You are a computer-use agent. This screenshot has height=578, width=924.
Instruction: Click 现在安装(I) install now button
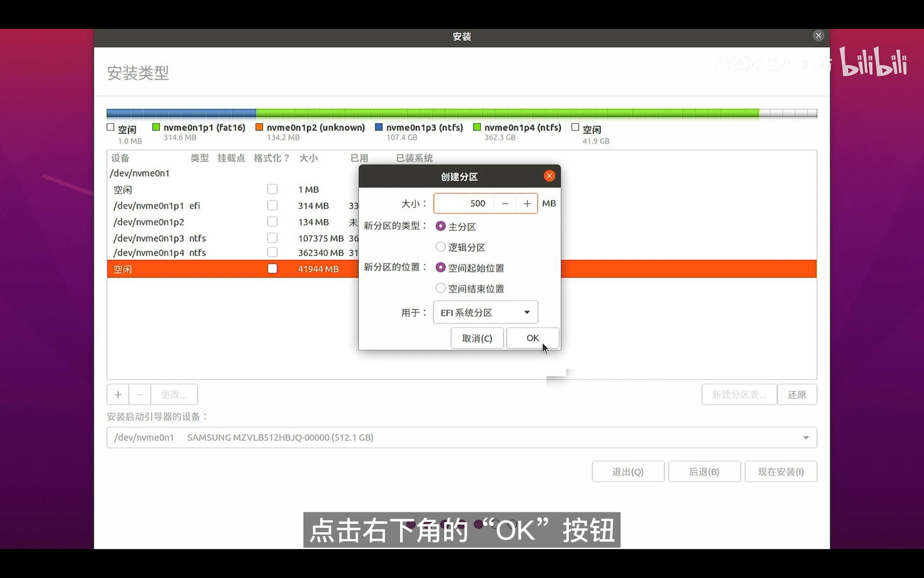click(x=781, y=472)
